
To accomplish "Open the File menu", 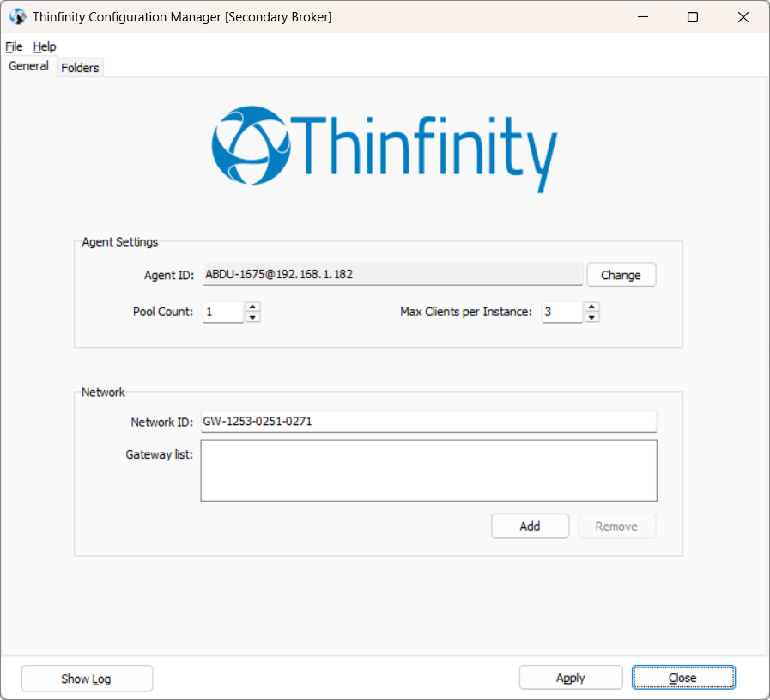I will pyautogui.click(x=14, y=46).
